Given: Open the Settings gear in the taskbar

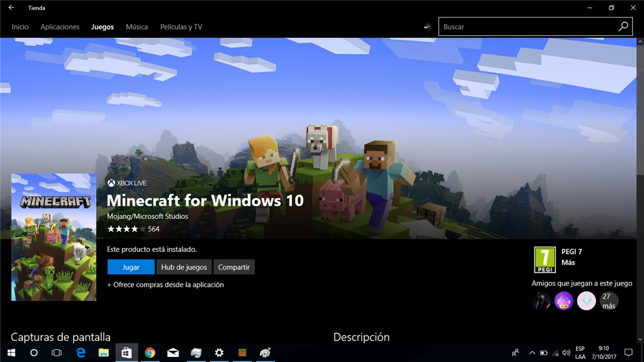Looking at the screenshot, I should (x=219, y=353).
